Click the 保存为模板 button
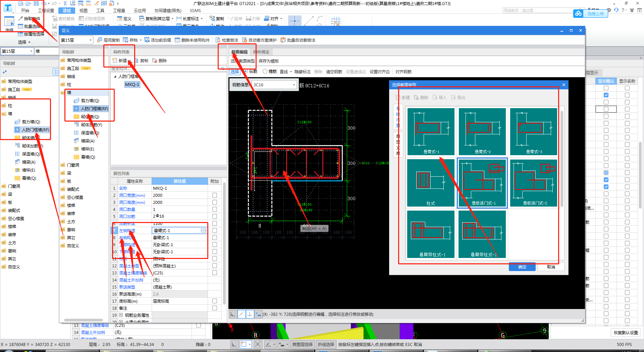This screenshot has height=352, width=644. (269, 61)
